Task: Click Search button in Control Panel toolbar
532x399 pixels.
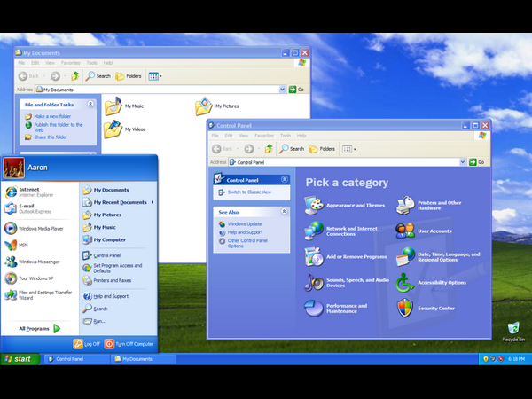Action: (292, 149)
